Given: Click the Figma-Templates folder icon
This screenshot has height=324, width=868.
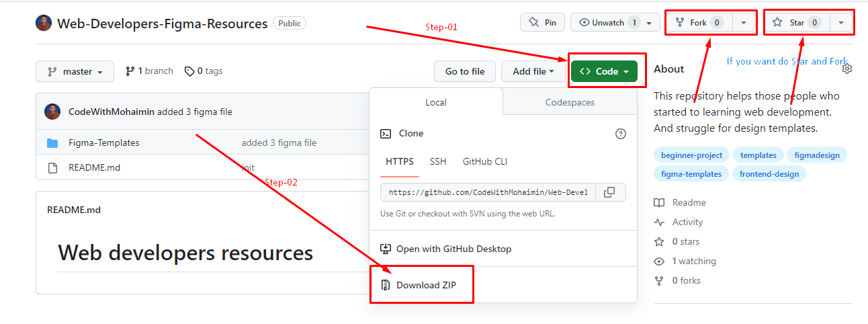Looking at the screenshot, I should (x=52, y=143).
